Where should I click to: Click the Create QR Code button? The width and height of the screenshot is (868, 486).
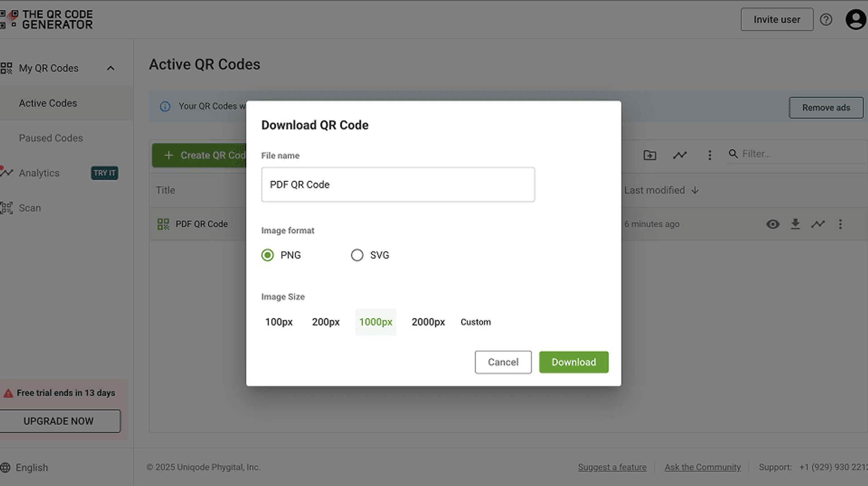(x=199, y=155)
